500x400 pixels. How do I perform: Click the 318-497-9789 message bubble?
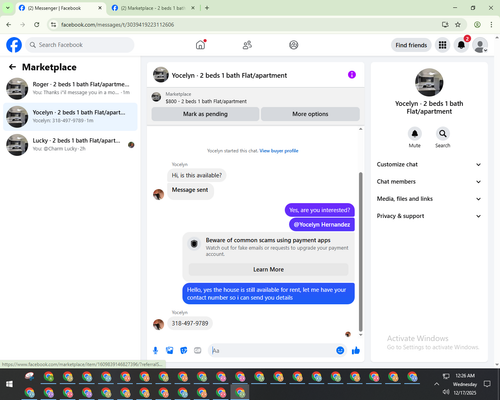190,323
